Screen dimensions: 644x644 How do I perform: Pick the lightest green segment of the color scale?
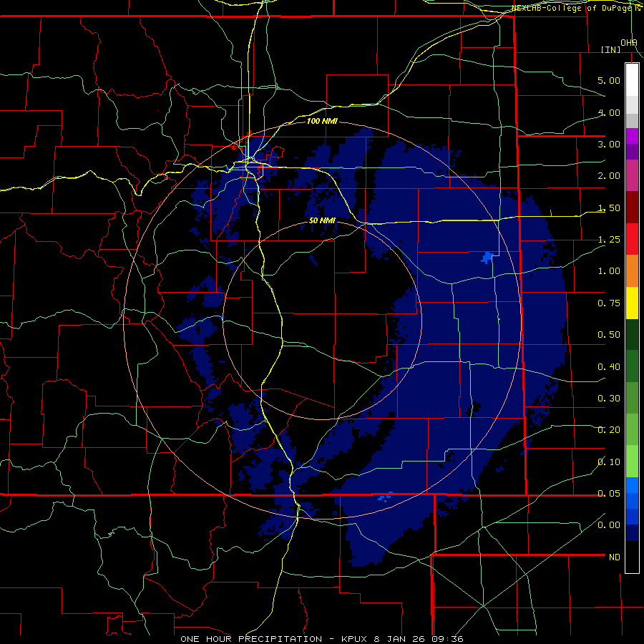click(632, 462)
